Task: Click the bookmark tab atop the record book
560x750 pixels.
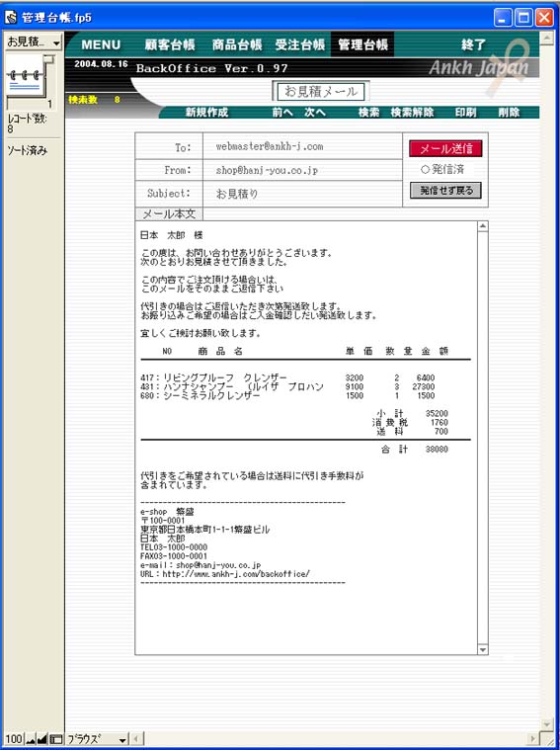Action: tap(48, 59)
